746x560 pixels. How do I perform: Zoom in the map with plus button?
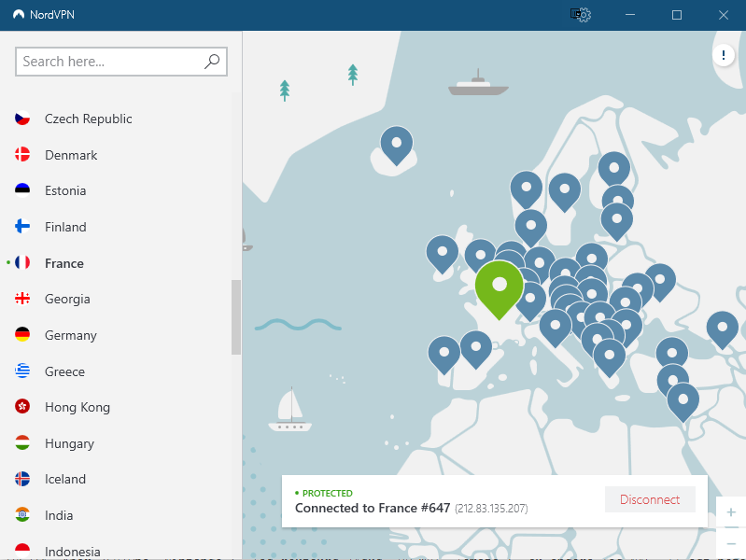[x=731, y=512]
